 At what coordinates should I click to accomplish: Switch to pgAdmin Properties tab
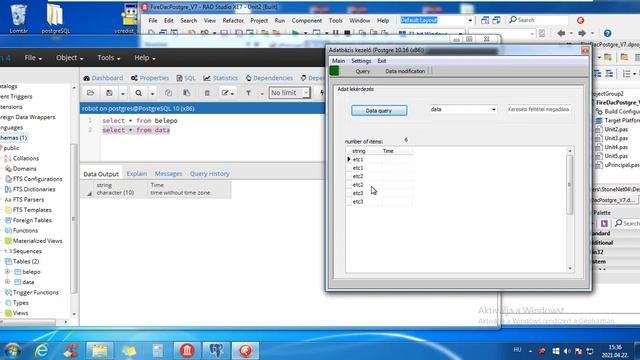pyautogui.click(x=150, y=78)
